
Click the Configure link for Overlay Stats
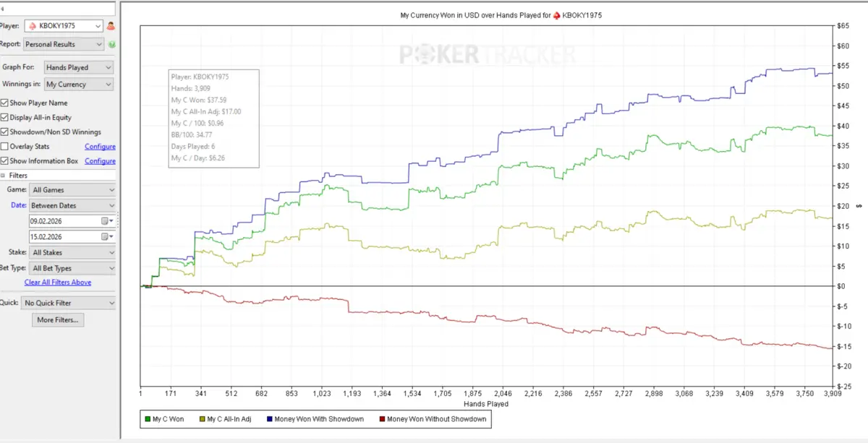pos(100,147)
